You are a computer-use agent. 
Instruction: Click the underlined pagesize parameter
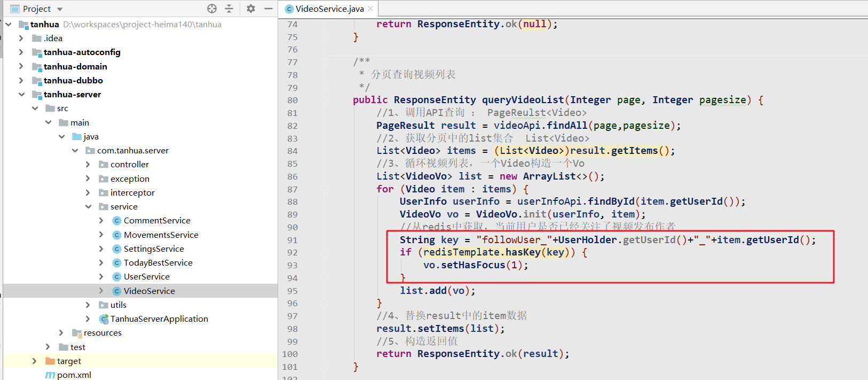point(723,100)
